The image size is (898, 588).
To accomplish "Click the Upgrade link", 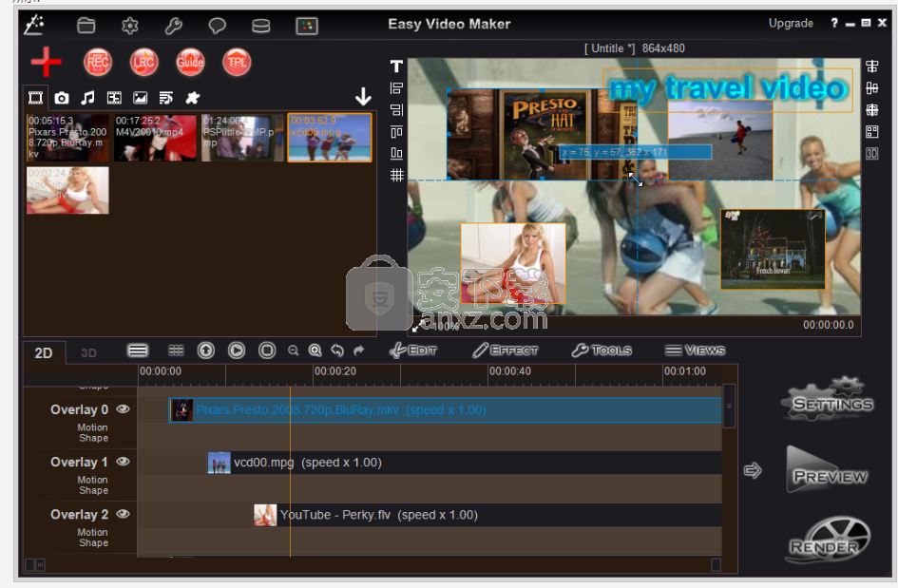I will pyautogui.click(x=791, y=24).
